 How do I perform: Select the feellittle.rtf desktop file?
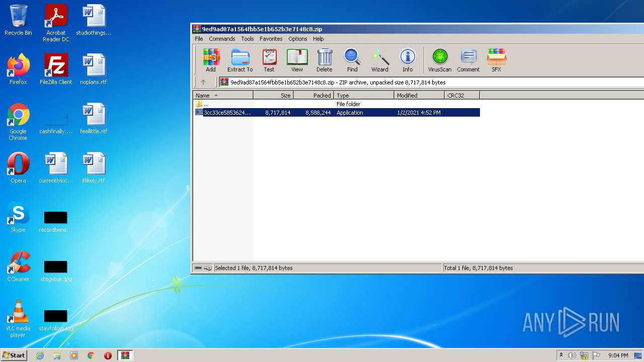94,119
